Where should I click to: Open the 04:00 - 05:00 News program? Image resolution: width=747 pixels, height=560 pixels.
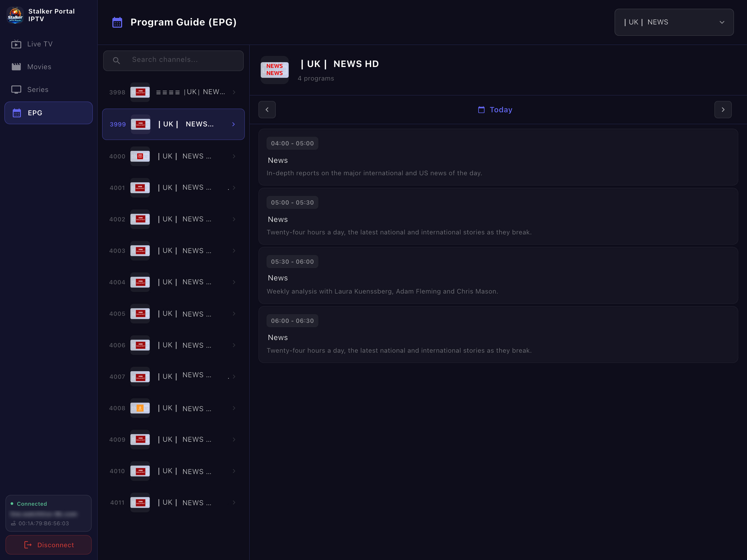coord(498,157)
